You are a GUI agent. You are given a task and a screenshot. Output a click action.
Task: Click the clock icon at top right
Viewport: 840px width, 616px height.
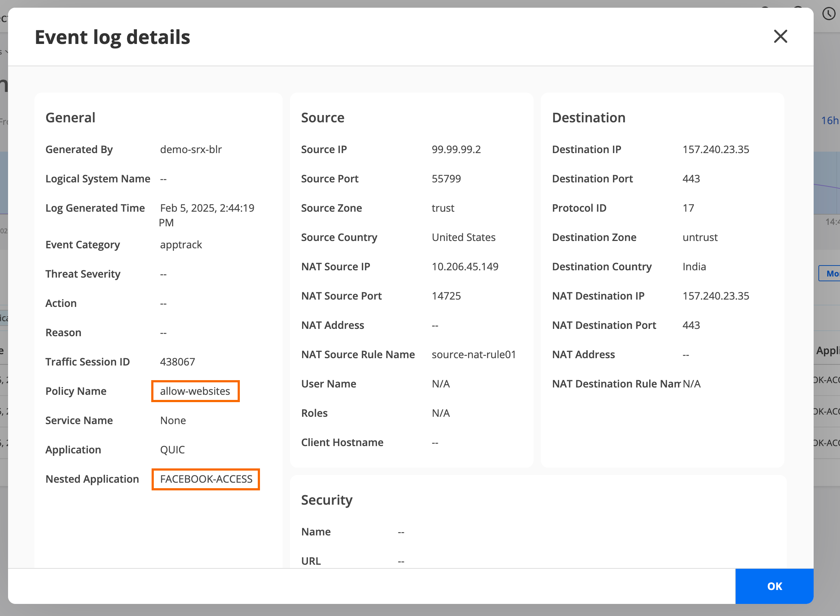(828, 14)
